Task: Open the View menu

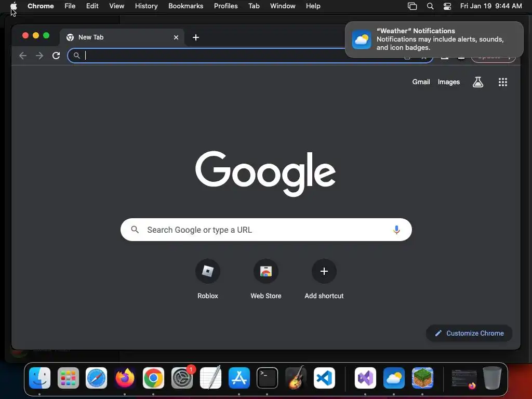Action: (x=117, y=6)
